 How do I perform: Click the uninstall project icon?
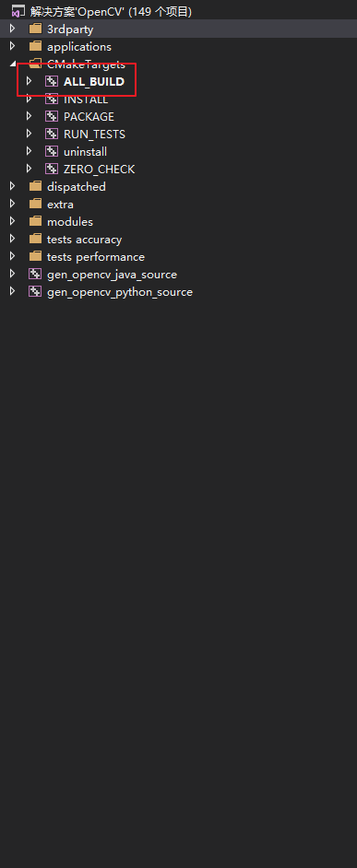pyautogui.click(x=51, y=152)
